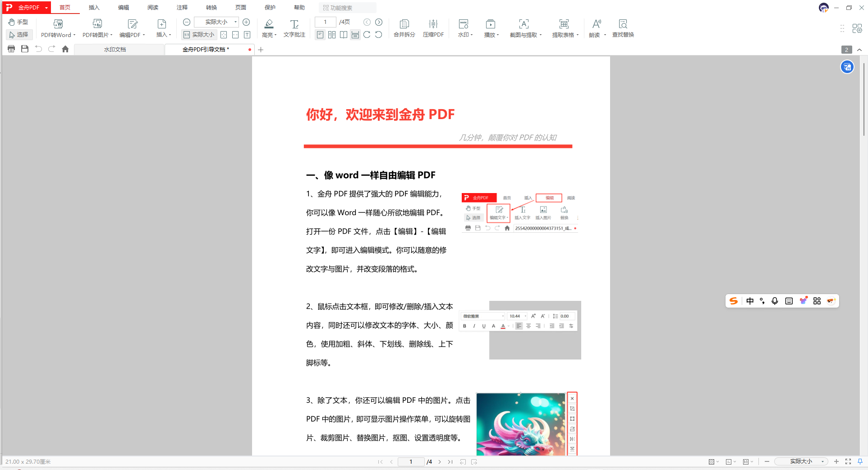Open the 金舟PDF application menu
The height and width of the screenshot is (470, 868).
coord(27,8)
